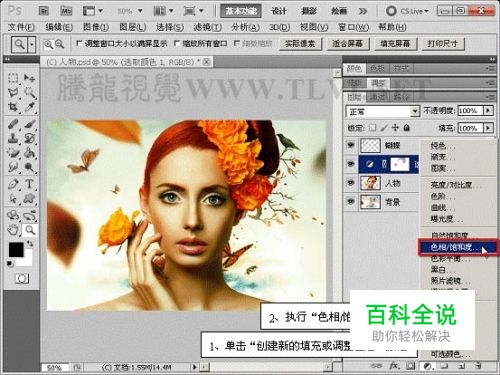Viewport: 500px width, 375px height.
Task: Select the History Brush tool
Action: click(x=29, y=138)
